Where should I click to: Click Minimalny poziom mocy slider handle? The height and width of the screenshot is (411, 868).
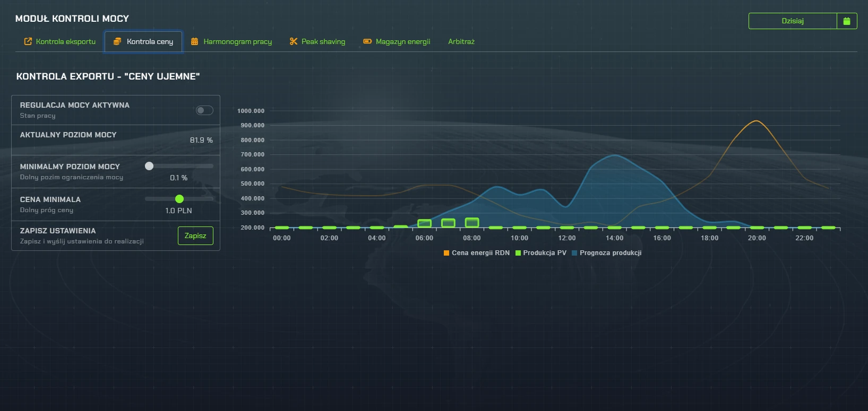click(x=149, y=166)
